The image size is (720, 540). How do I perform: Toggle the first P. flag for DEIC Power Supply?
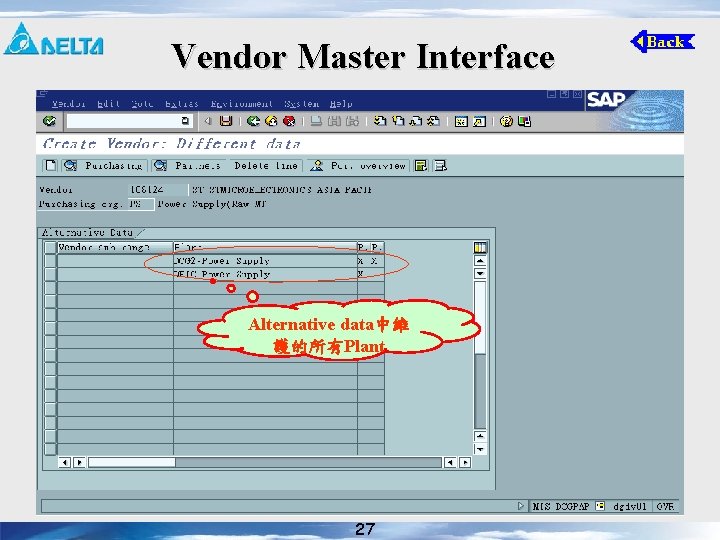click(x=363, y=274)
